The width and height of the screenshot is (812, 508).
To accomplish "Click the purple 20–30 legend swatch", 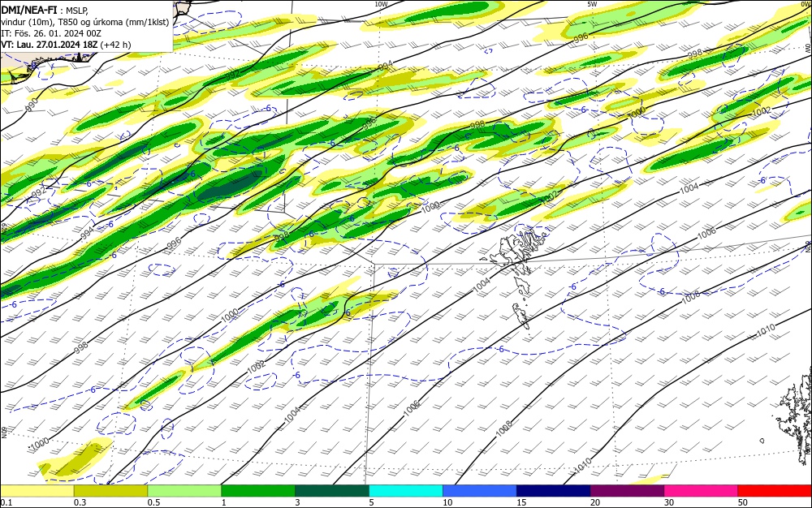I will pos(627,491).
